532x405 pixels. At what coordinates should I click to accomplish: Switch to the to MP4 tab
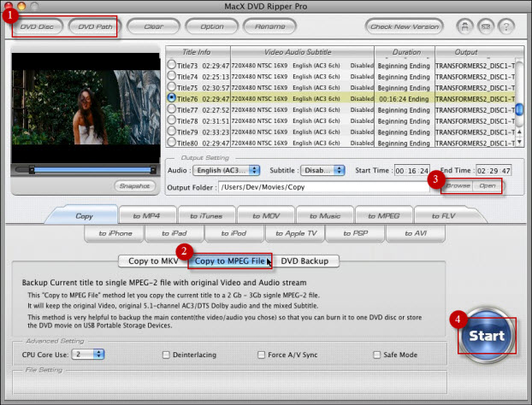pos(146,216)
